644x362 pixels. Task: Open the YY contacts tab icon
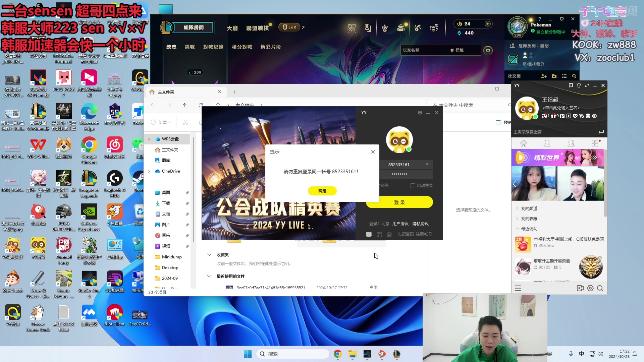click(547, 143)
